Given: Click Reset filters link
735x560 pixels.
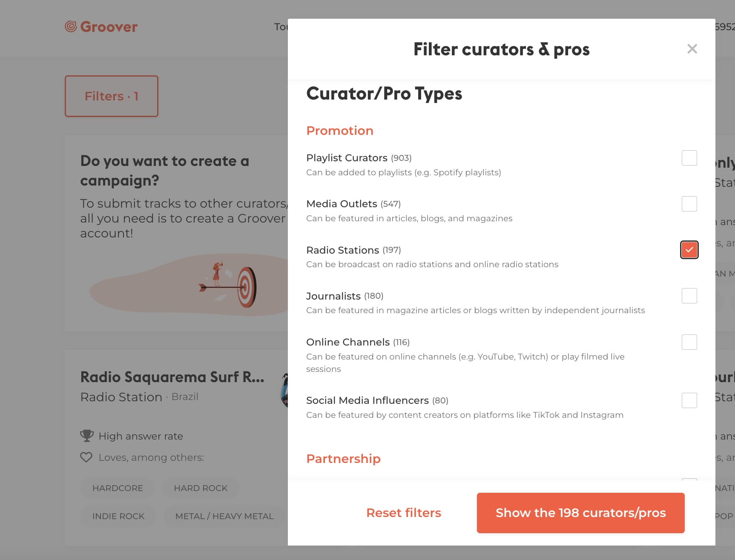Looking at the screenshot, I should pyautogui.click(x=404, y=513).
